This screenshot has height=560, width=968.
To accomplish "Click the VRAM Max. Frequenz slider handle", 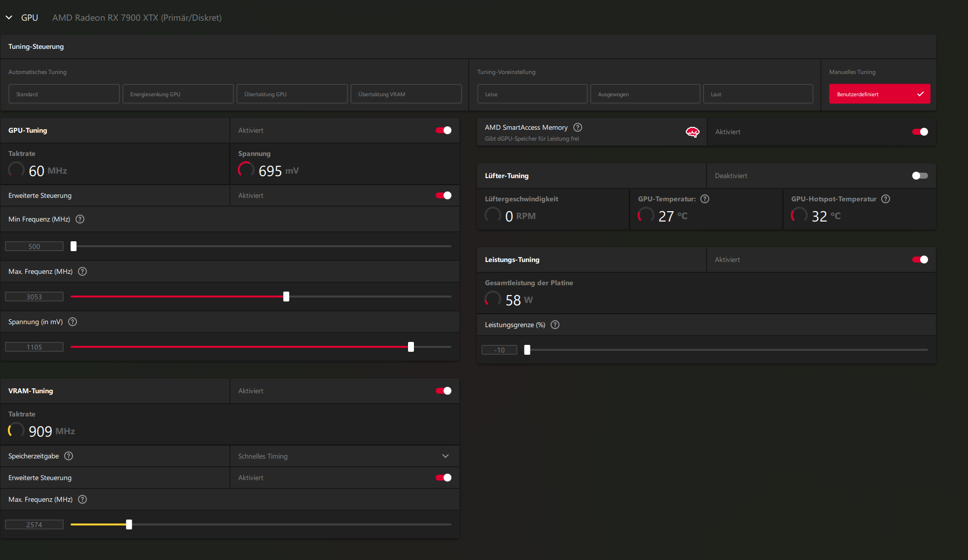I will pos(129,524).
